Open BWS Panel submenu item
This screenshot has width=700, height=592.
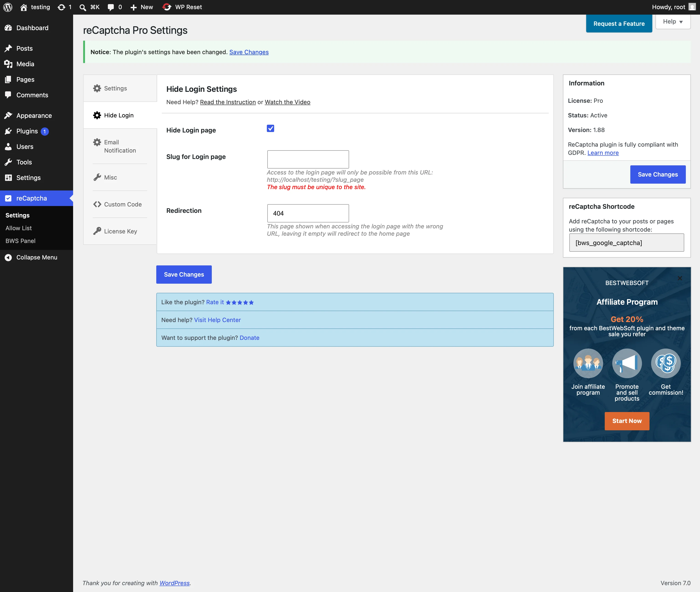(x=20, y=241)
